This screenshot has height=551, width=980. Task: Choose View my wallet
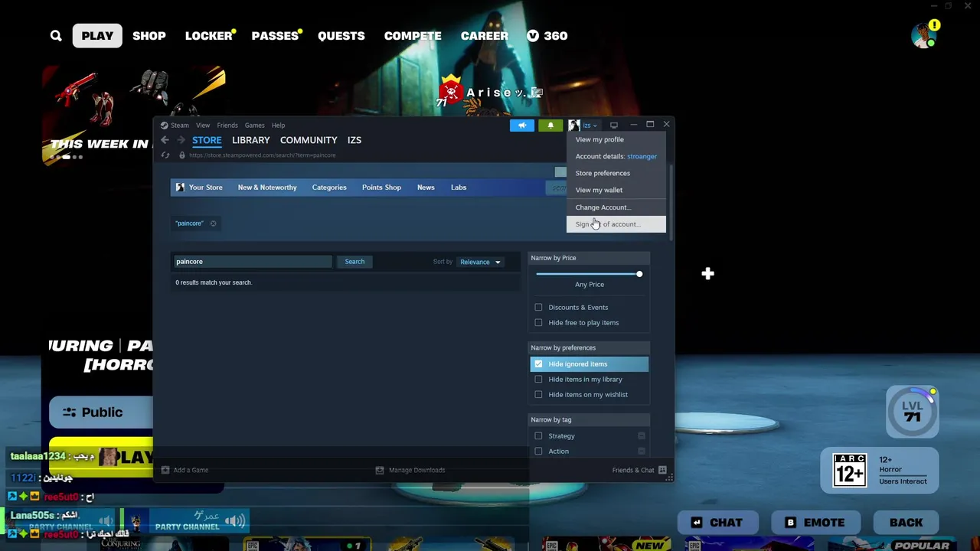(616, 190)
